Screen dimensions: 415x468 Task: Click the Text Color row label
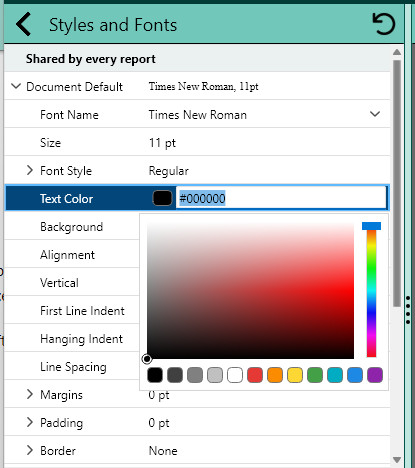tap(67, 199)
